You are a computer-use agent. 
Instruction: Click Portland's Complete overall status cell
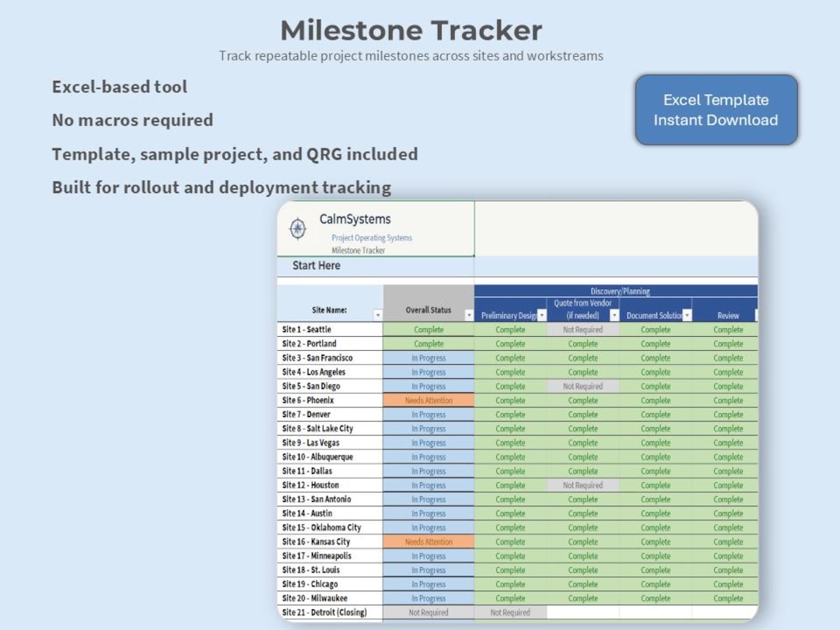click(429, 344)
